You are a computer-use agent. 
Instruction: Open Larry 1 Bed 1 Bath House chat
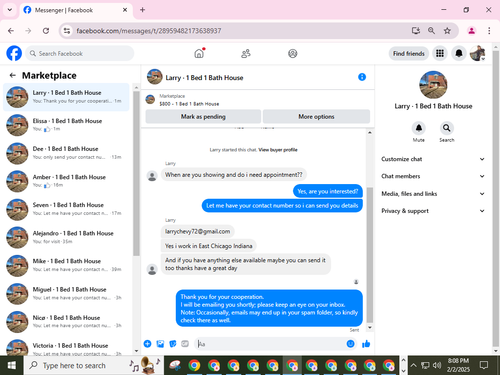[66, 97]
